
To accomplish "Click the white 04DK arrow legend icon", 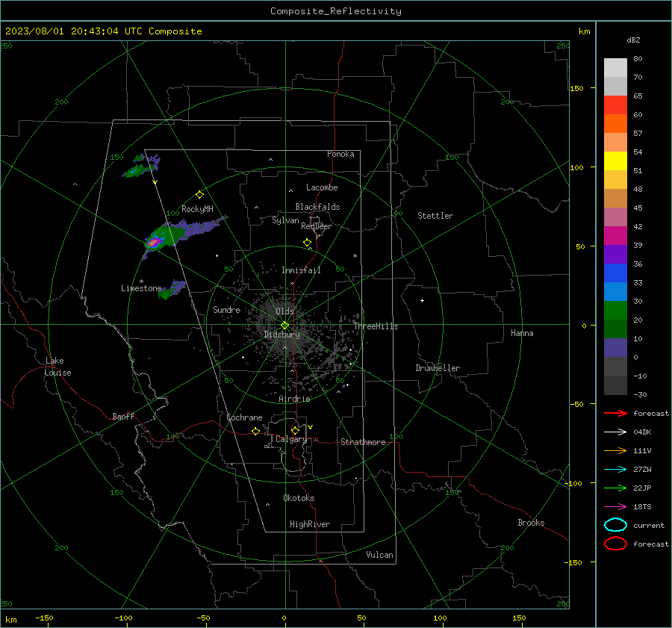I will [615, 432].
